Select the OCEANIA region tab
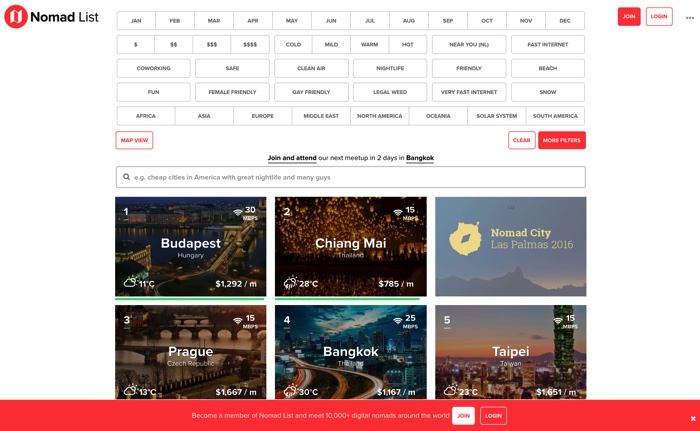The height and width of the screenshot is (431, 700). [x=438, y=116]
